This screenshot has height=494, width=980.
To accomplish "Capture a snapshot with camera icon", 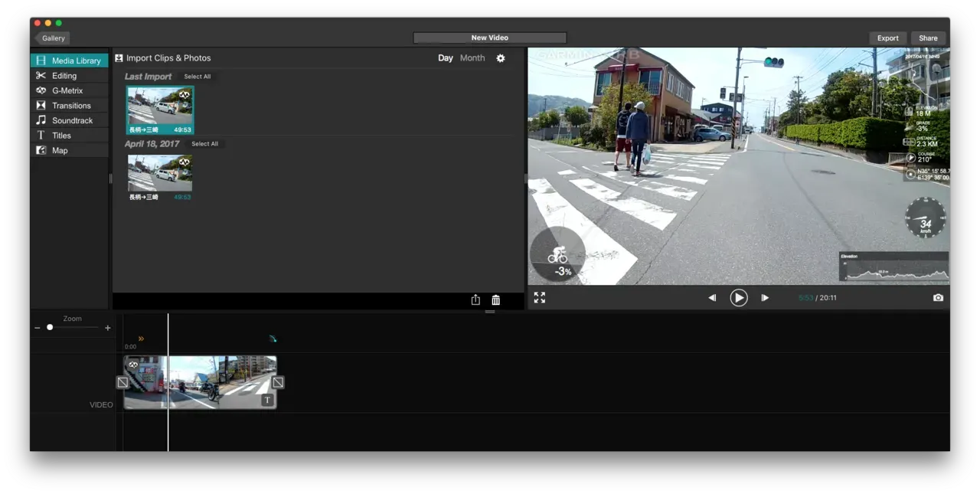I will [938, 298].
